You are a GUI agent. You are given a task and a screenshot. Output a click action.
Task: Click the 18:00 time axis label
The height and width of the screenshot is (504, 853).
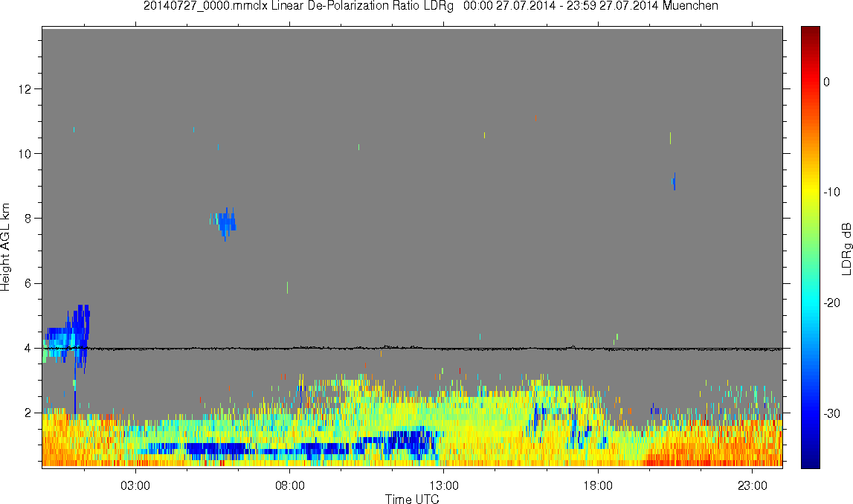pos(598,485)
